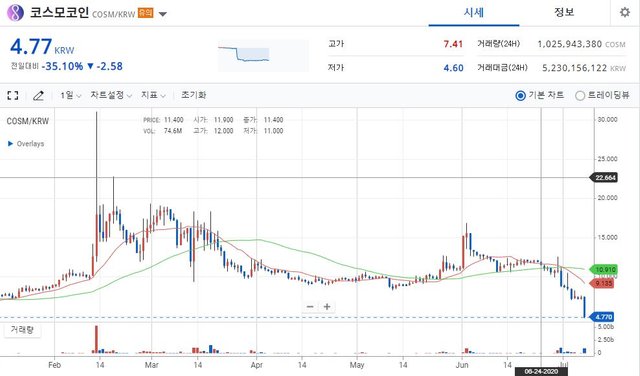Click the 30.000 price axis label

607,120
